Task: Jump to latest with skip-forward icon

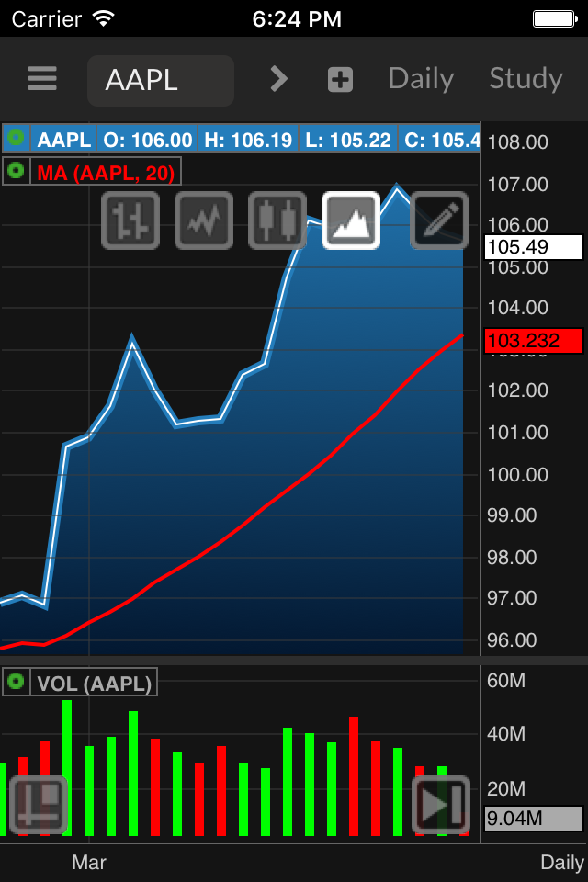Action: click(x=441, y=805)
